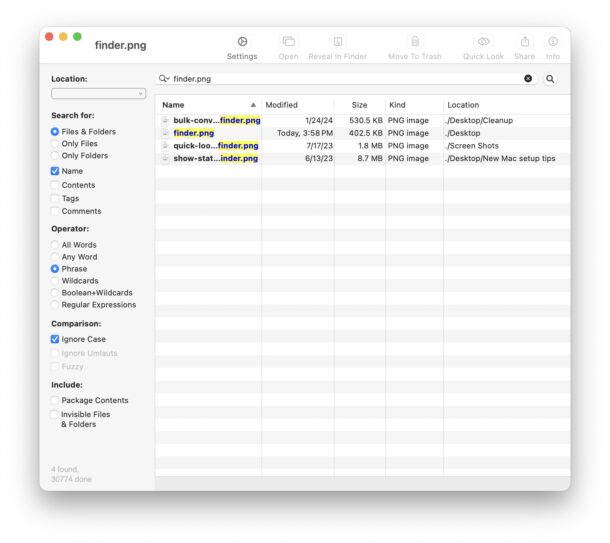Open the Settings toolbar icon
Image resolution: width=610 pixels, height=543 pixels.
click(x=242, y=42)
